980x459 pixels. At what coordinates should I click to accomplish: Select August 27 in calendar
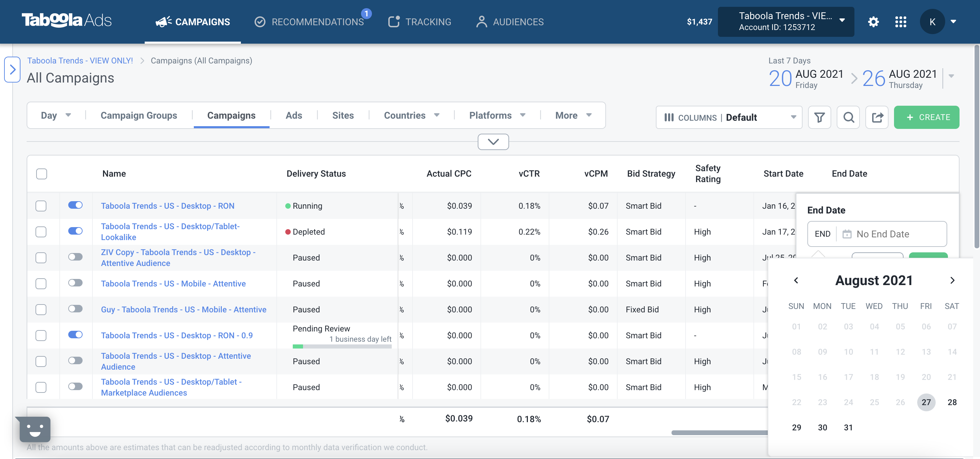click(926, 402)
